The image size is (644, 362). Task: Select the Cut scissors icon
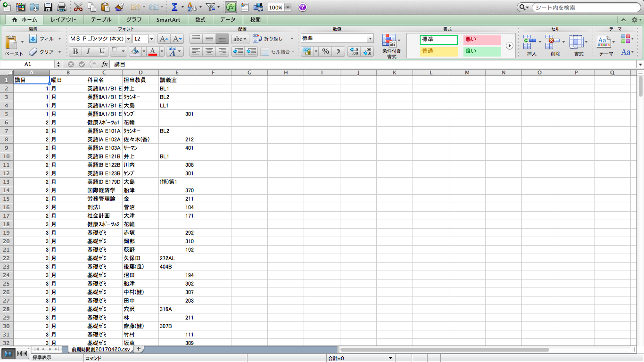pos(78,7)
